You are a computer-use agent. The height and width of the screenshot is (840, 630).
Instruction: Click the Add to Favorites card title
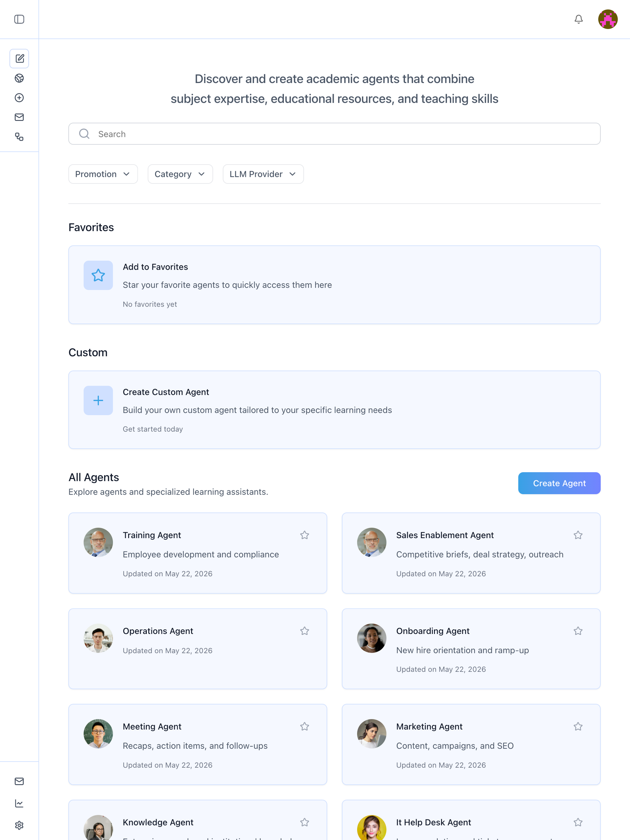click(x=155, y=267)
